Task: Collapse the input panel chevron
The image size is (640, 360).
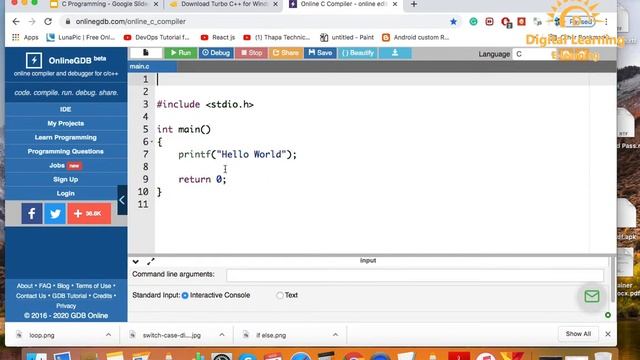Action: (136, 261)
